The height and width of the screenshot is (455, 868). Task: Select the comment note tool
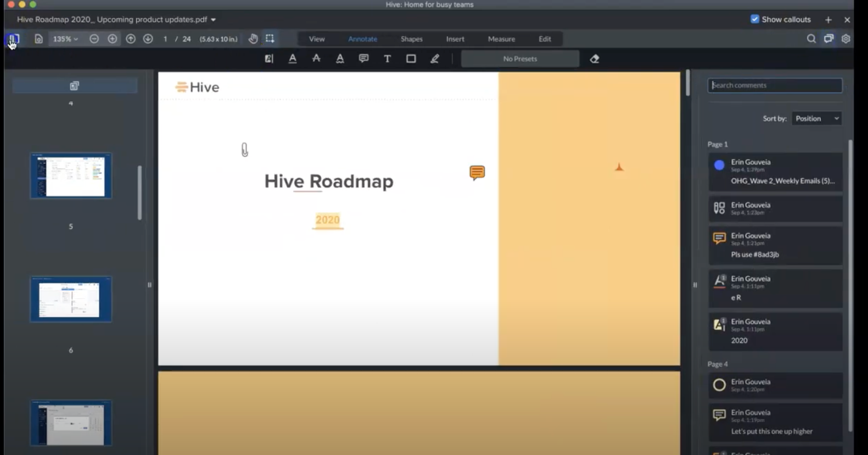[364, 59]
